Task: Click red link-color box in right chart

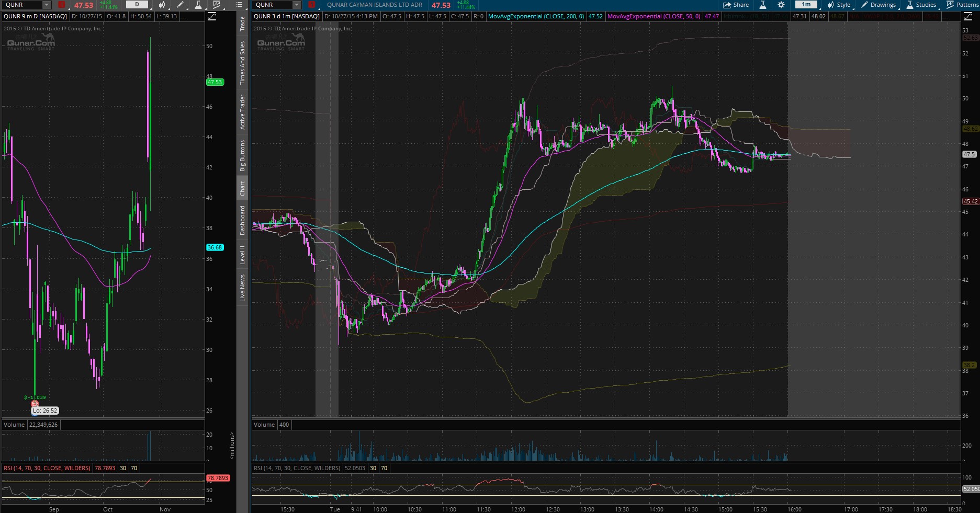Action: pyautogui.click(x=312, y=5)
